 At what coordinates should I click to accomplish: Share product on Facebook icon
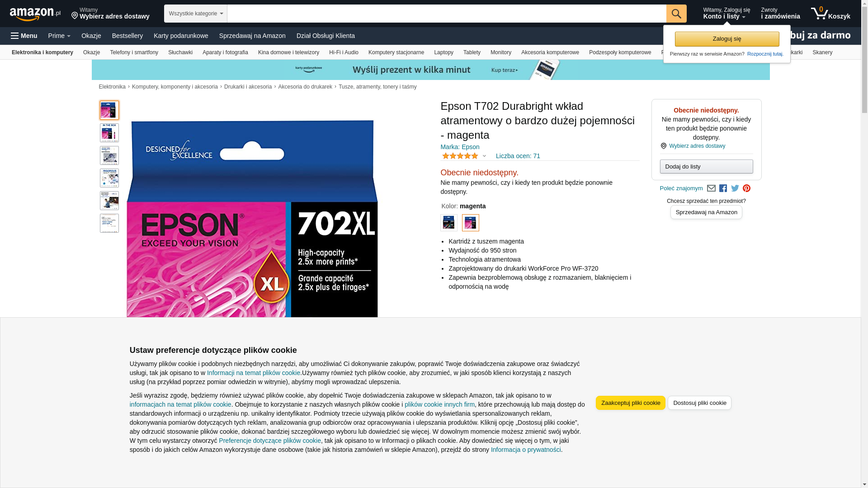pyautogui.click(x=723, y=188)
